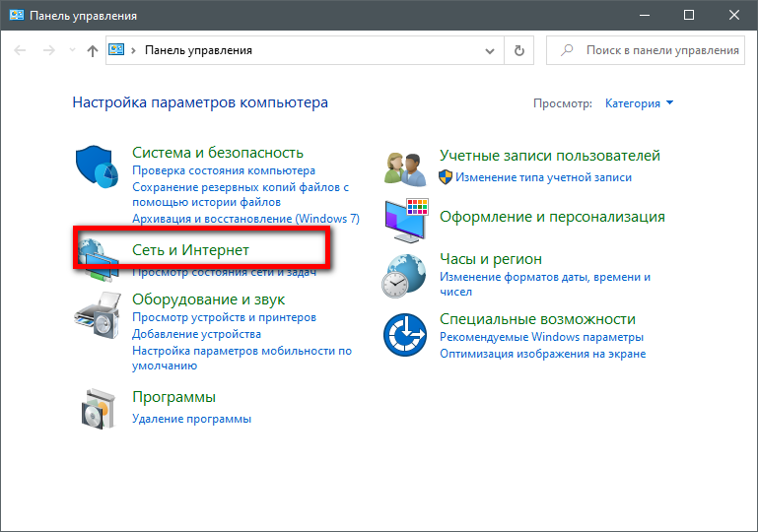Open Сеть и Интернет category

[x=190, y=250]
